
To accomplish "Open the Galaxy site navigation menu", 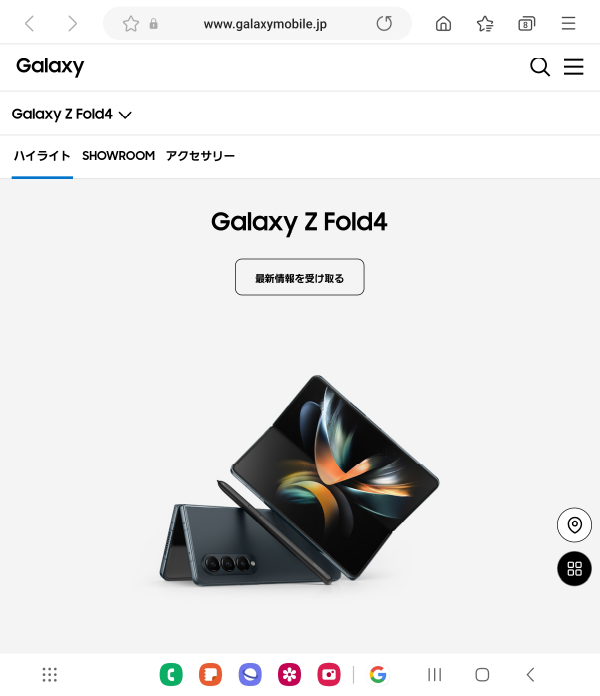I will pos(574,67).
